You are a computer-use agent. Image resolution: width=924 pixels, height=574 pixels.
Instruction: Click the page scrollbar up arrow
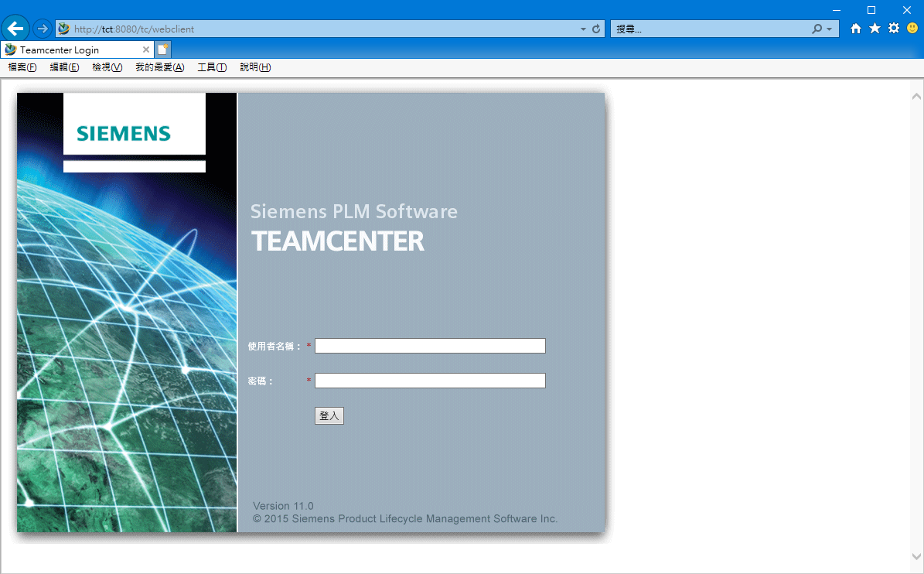coord(916,96)
